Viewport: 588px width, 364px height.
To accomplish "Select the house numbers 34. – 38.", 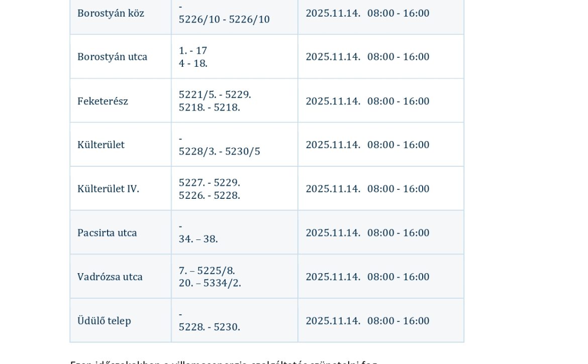I will coord(198,239).
